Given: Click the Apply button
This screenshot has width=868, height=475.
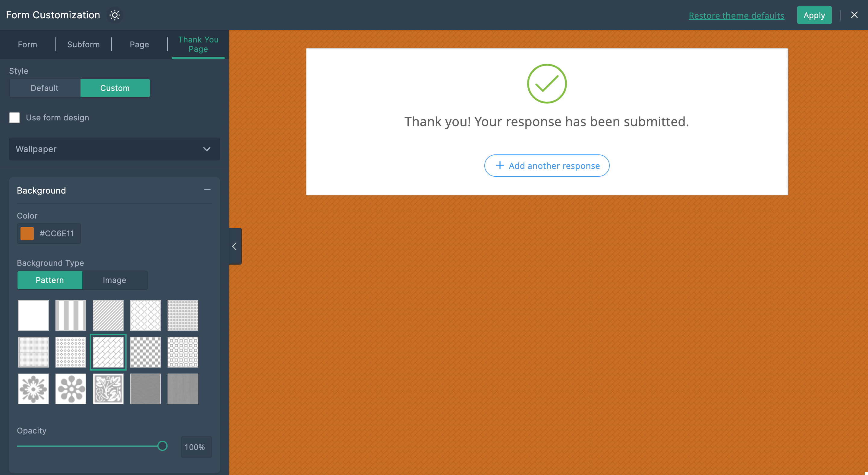Looking at the screenshot, I should point(814,15).
